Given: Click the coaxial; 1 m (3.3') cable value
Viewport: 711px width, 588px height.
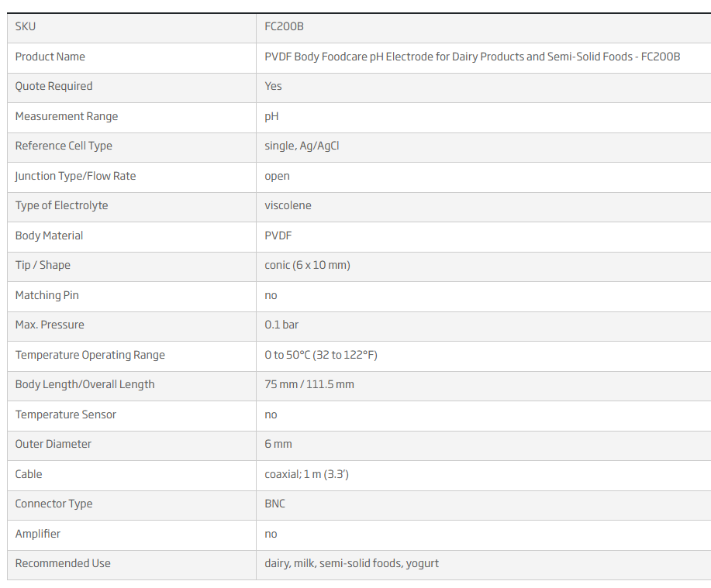Looking at the screenshot, I should [x=306, y=474].
